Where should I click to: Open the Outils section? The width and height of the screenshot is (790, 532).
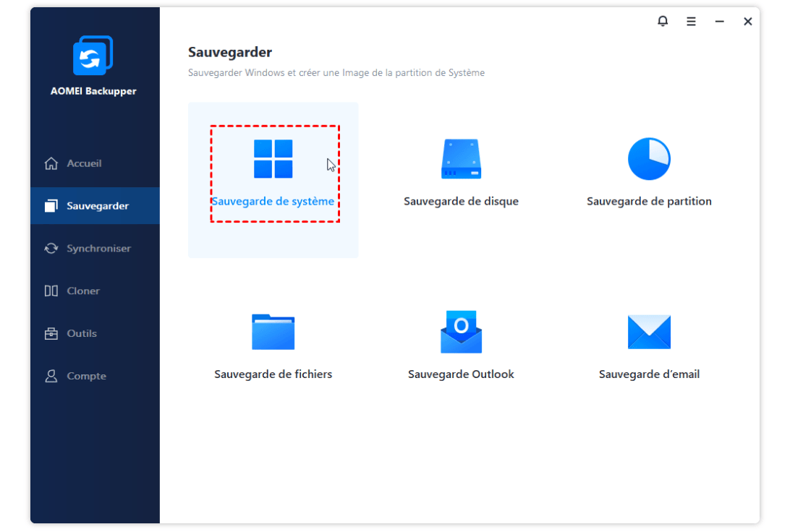pos(82,333)
